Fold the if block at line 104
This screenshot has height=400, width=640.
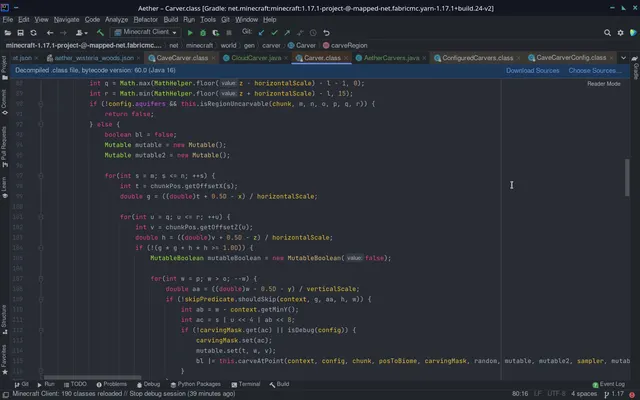[40, 248]
